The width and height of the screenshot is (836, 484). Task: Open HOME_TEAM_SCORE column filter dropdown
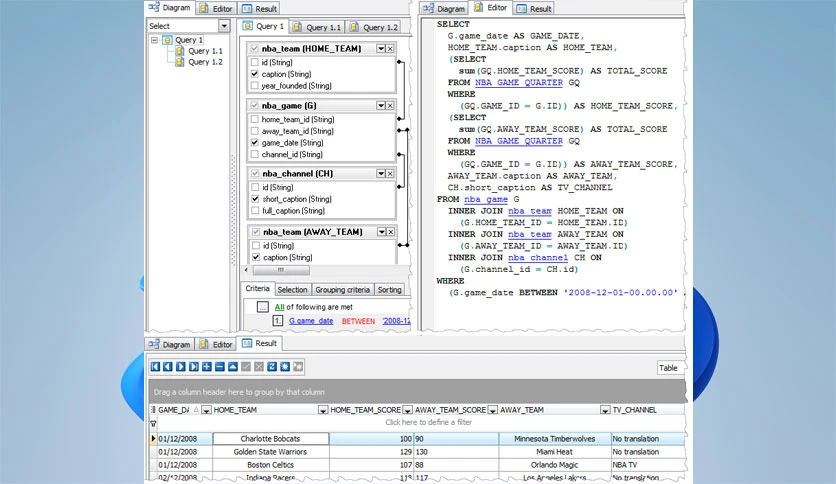(407, 410)
